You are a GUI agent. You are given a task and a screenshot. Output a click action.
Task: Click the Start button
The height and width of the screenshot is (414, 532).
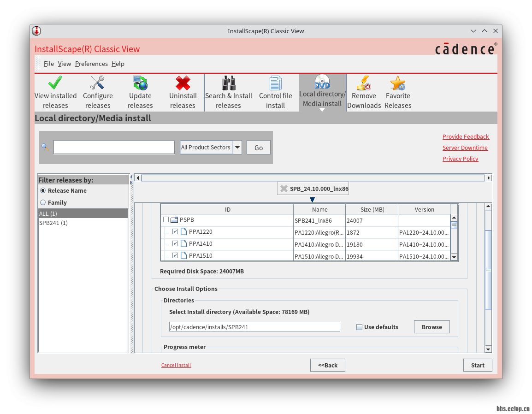477,365
